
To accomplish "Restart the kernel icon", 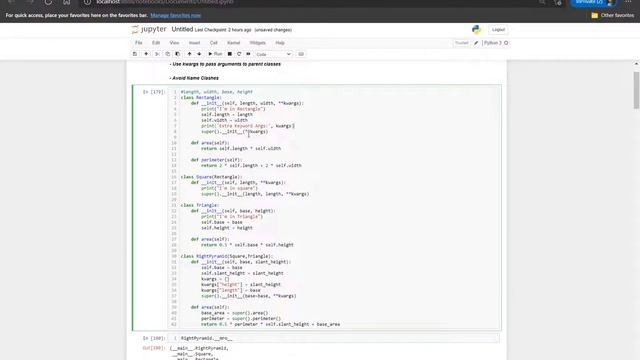I will (x=239, y=54).
